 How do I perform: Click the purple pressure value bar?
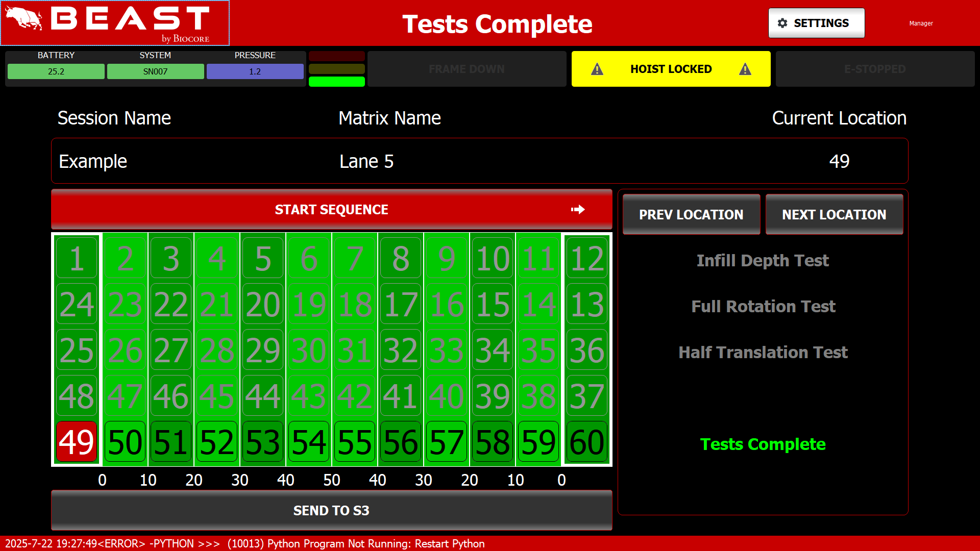click(x=255, y=71)
